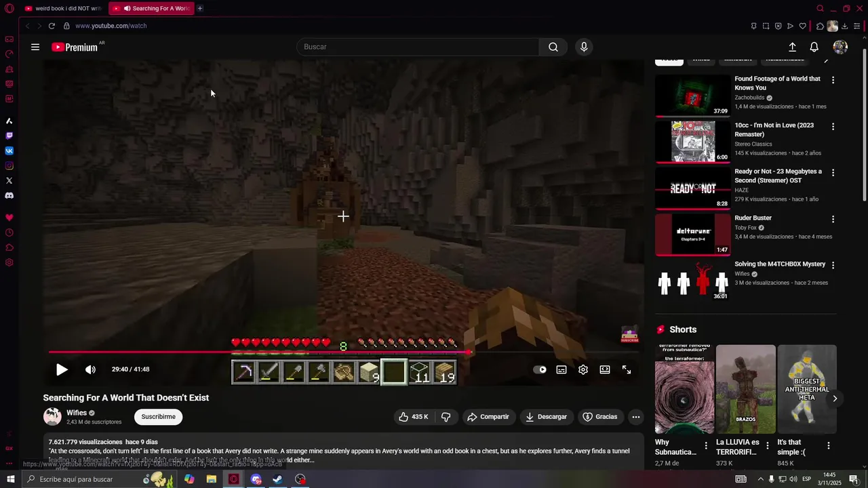This screenshot has height=488, width=868.
Task: Switch to 'weird book i did NOT write' tab
Action: (63, 9)
